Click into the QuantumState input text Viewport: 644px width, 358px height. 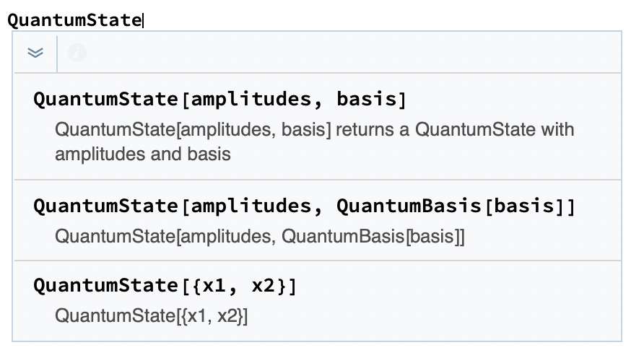(x=74, y=20)
